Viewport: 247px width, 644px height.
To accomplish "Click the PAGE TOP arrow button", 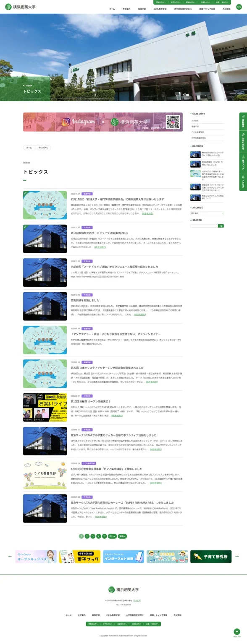I will point(237,631).
